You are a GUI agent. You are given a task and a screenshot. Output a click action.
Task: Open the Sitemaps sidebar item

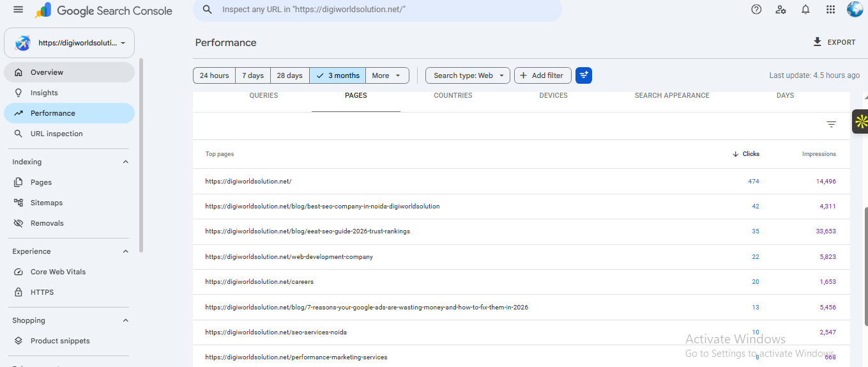pos(69,203)
